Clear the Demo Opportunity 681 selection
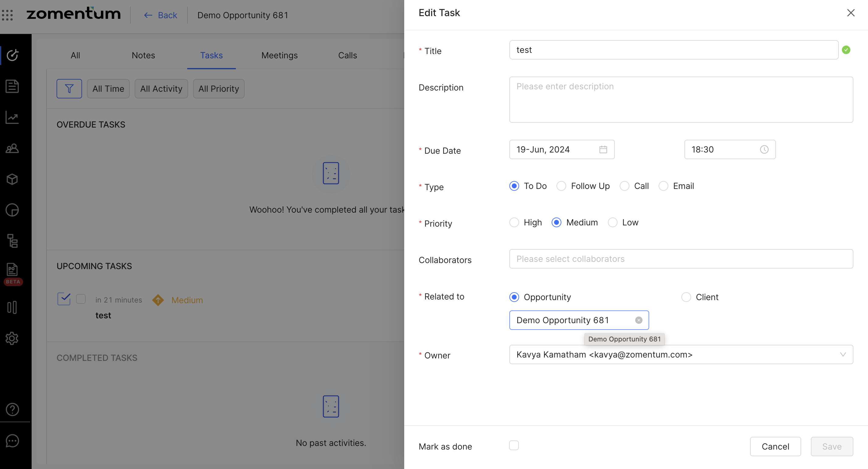This screenshot has width=868, height=469. 639,320
